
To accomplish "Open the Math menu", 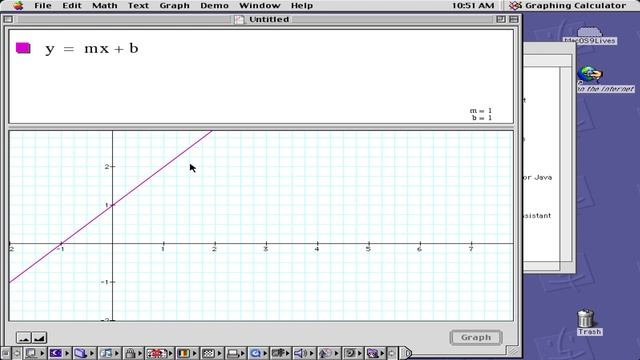I will (x=104, y=5).
